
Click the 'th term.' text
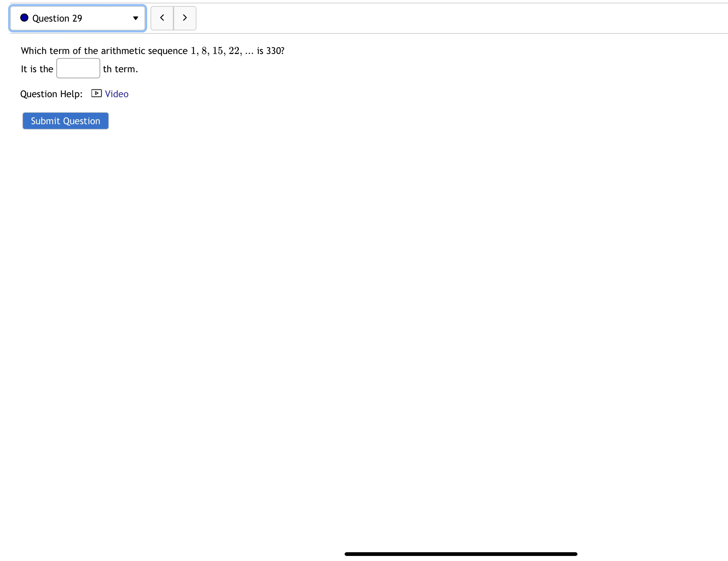120,69
